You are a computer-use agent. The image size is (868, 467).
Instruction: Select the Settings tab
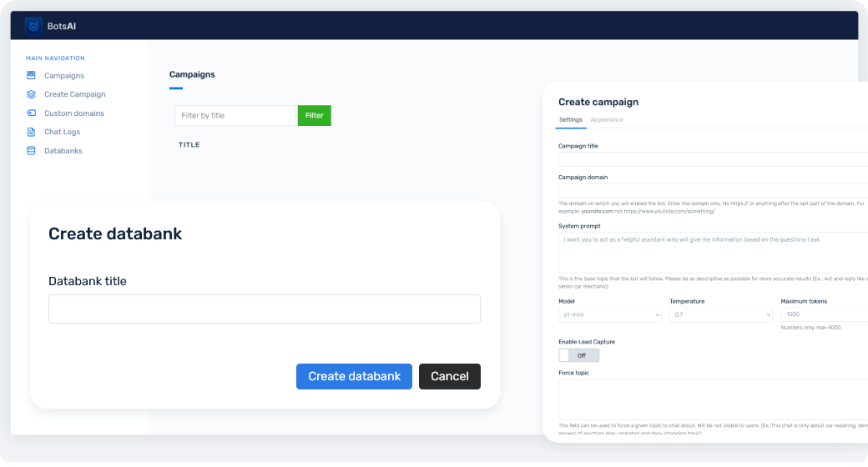point(570,120)
